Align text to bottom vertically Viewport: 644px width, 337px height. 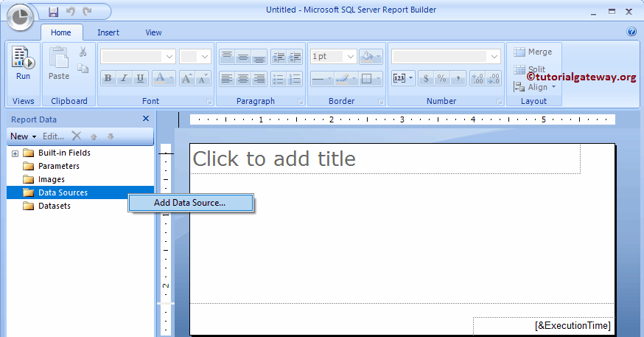259,57
